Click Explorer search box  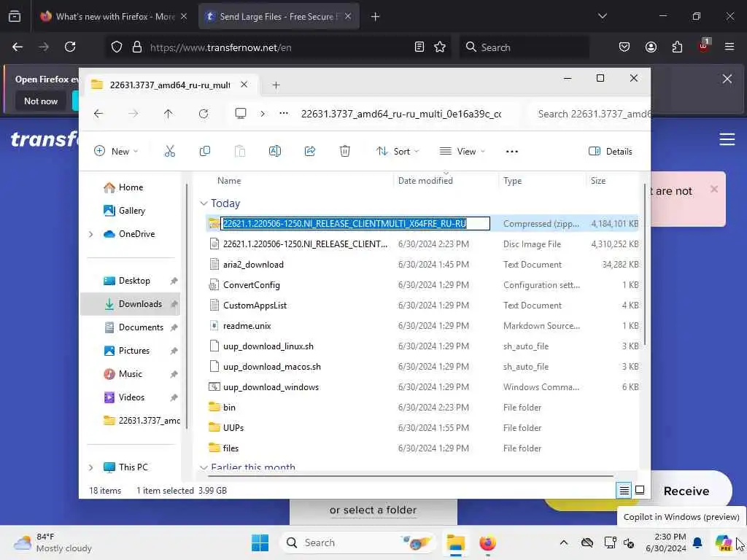591,114
